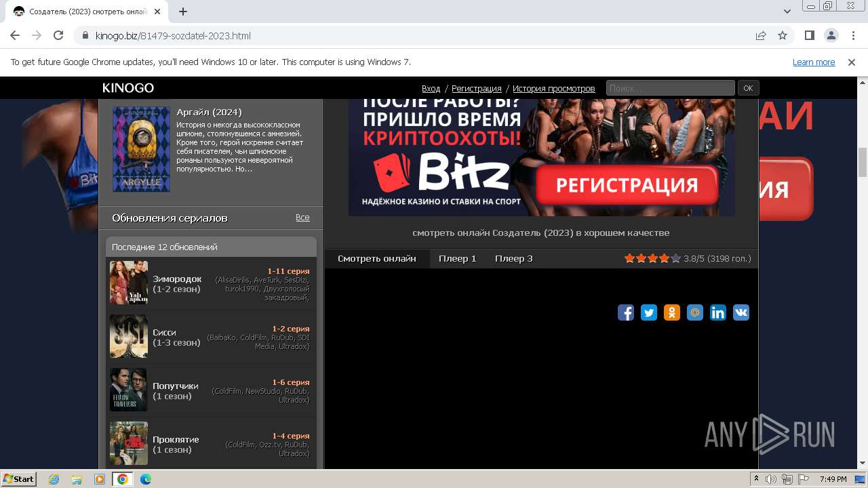This screenshot has width=868, height=488.
Task: Open Windows Media Player from taskbar
Action: [100, 479]
